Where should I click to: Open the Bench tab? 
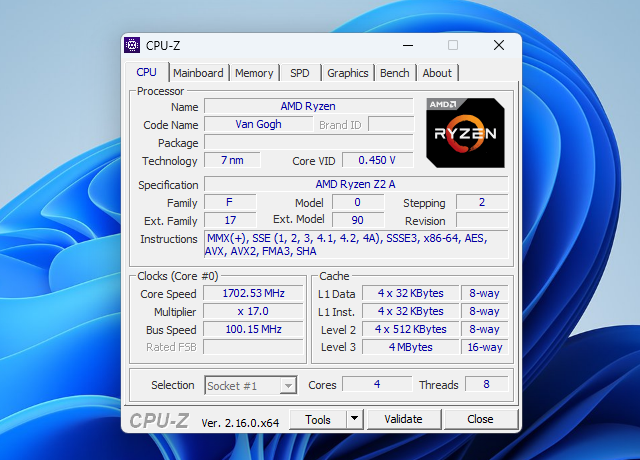[395, 73]
